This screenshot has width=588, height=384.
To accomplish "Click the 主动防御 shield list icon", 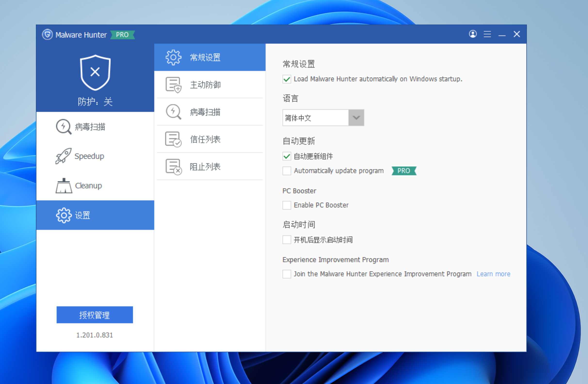I will (x=173, y=85).
